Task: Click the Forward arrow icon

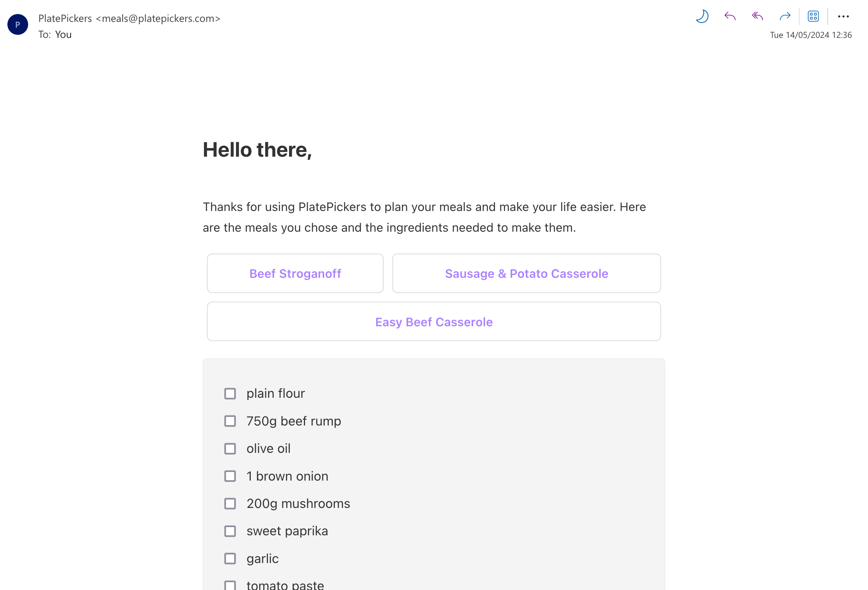Action: (785, 16)
